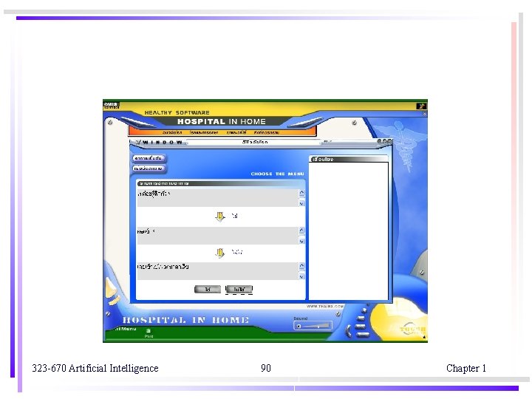
Task: Click the '323-670 Artificial Intelligence' footer text
Action: (95, 368)
